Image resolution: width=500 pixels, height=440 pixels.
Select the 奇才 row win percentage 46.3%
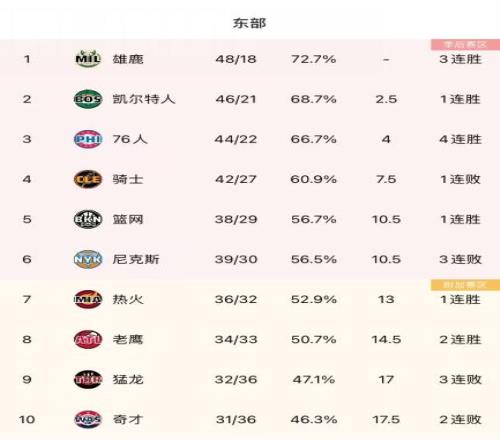[x=314, y=419]
